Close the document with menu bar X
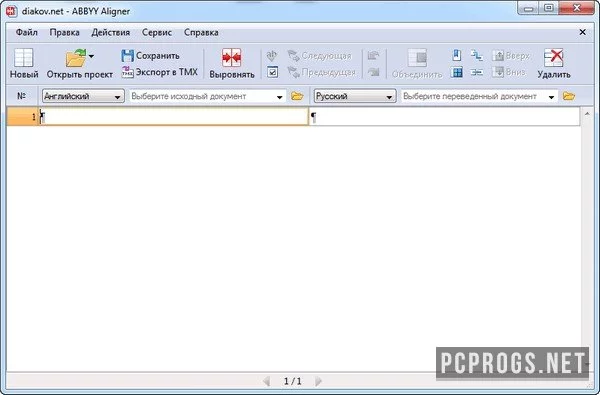 [x=582, y=33]
